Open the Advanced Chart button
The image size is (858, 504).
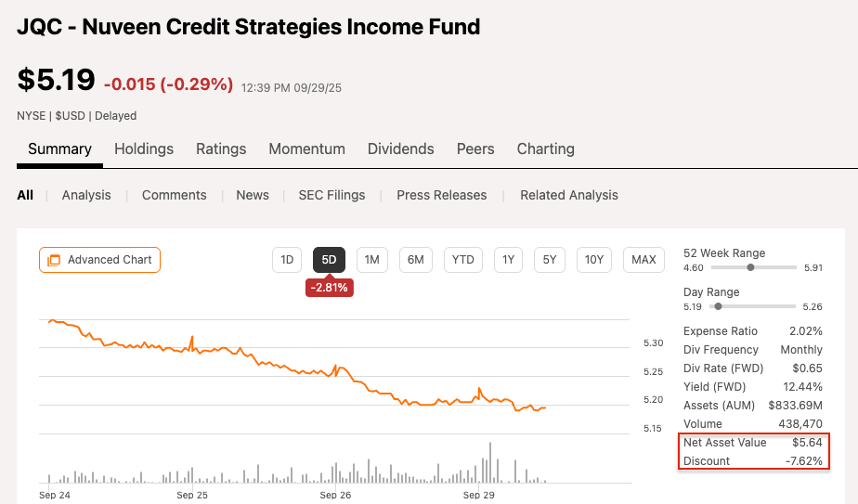(x=99, y=260)
